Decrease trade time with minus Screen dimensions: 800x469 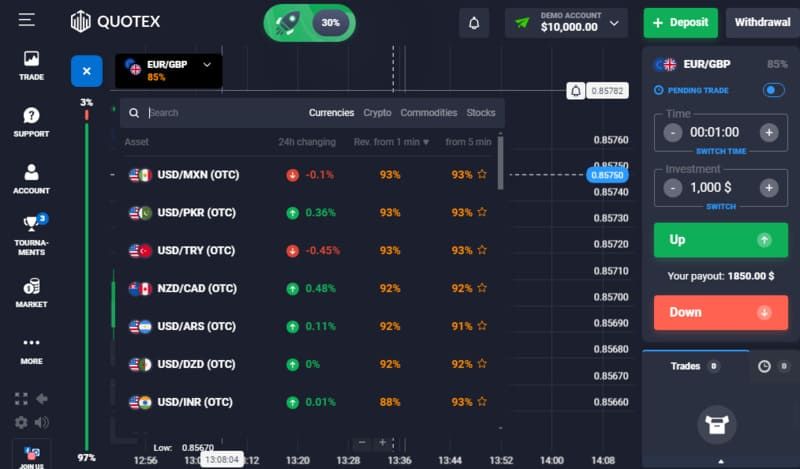pos(673,133)
